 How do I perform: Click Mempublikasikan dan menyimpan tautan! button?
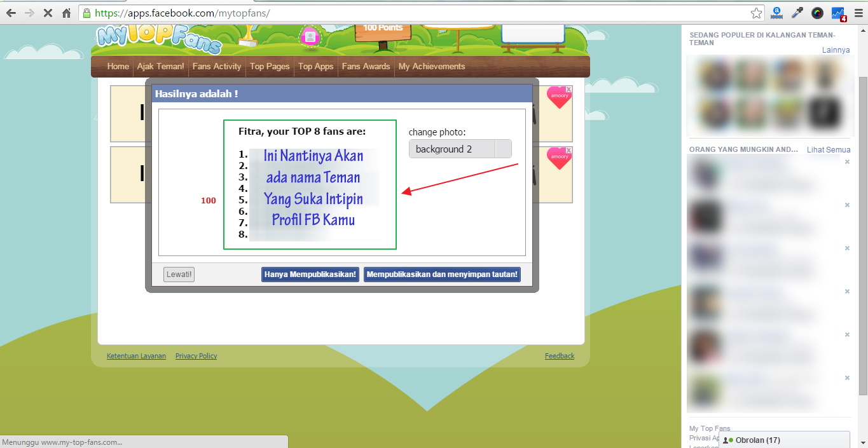point(443,275)
